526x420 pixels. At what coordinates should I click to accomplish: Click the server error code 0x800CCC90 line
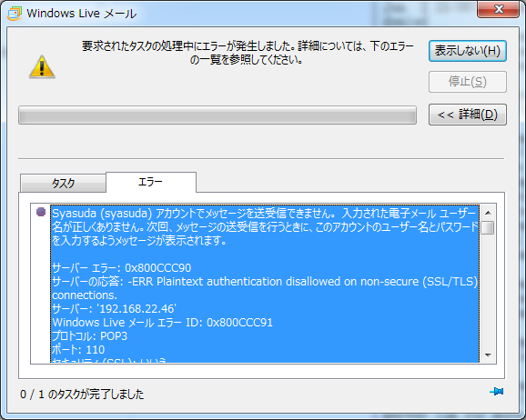point(121,268)
